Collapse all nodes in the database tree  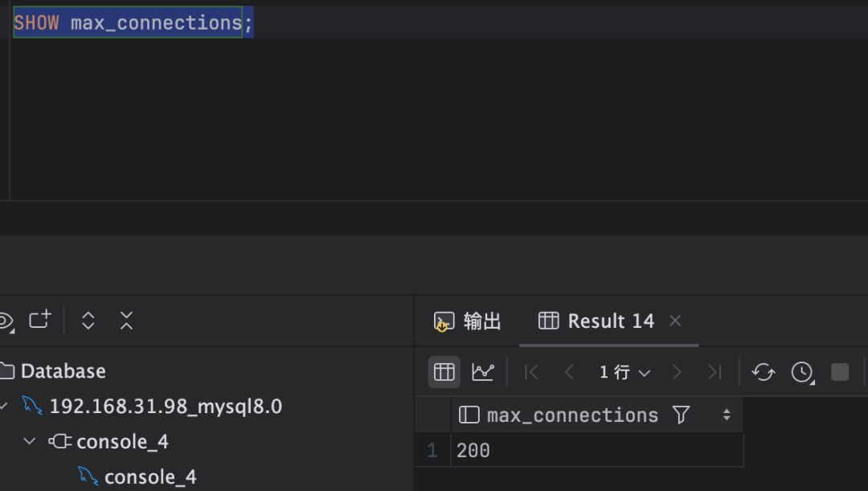[126, 320]
